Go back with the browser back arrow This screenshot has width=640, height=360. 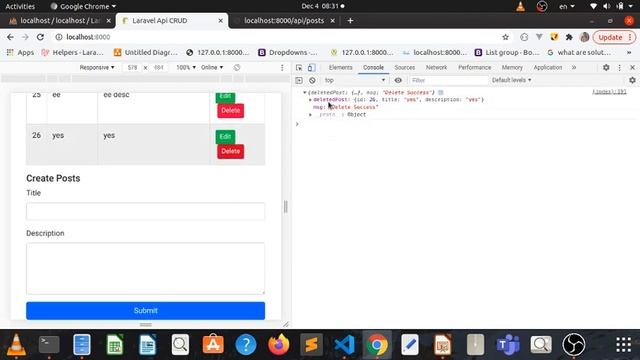click(10, 37)
